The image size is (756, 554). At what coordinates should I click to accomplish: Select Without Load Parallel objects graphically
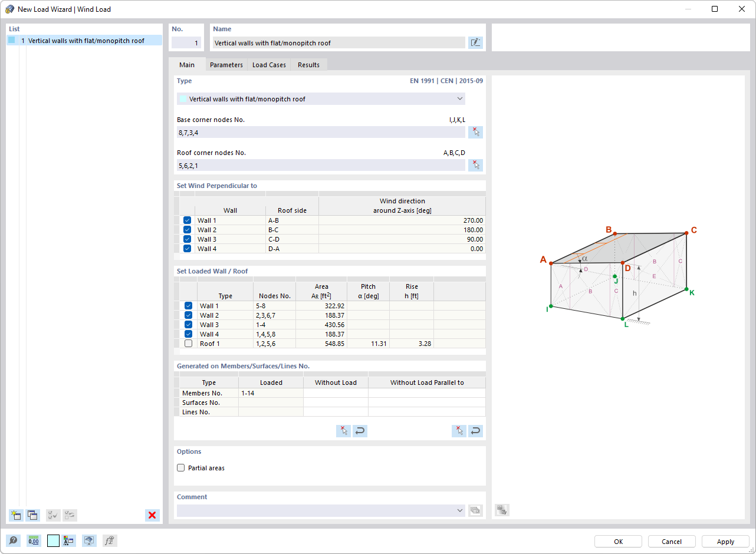459,431
